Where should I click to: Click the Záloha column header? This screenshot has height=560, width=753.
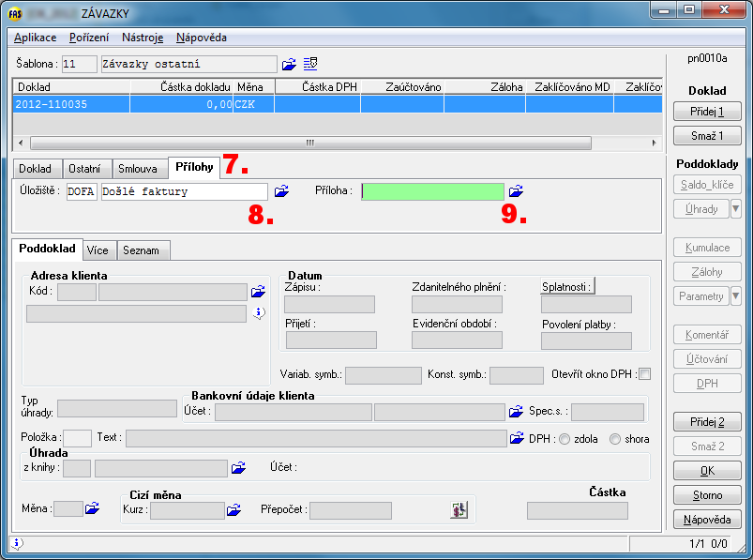485,87
